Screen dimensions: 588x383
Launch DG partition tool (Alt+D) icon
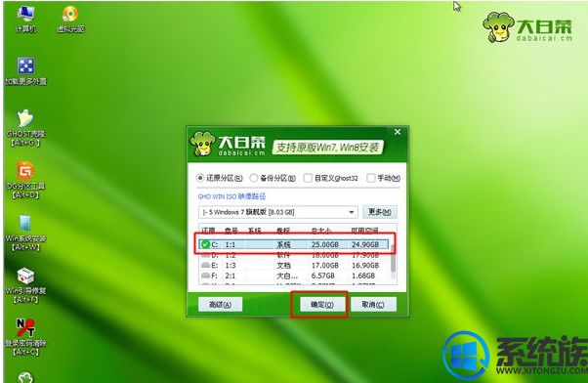point(25,180)
